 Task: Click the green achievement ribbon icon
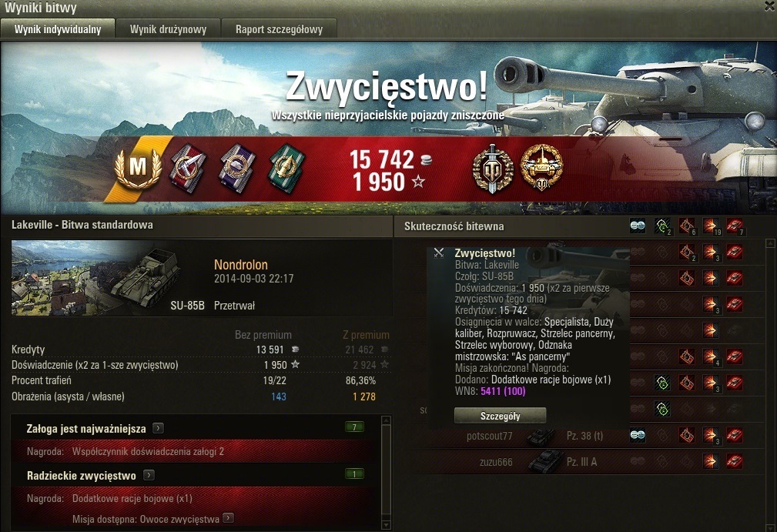point(287,167)
